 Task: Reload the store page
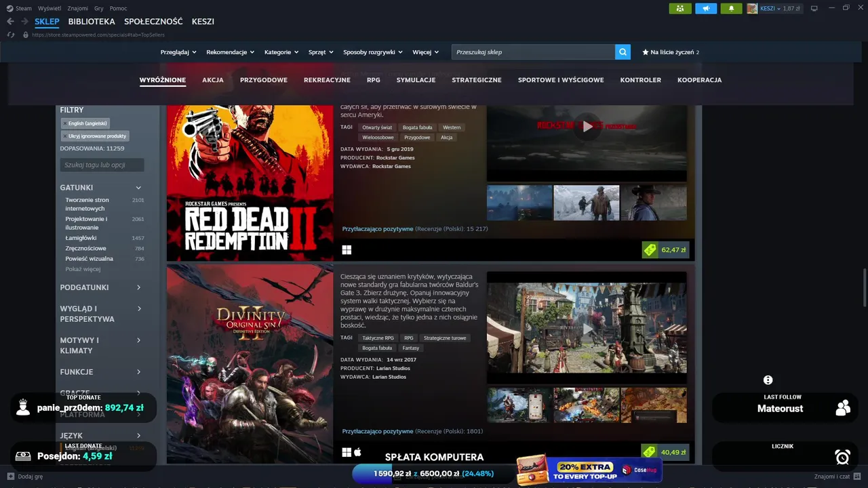pyautogui.click(x=11, y=35)
